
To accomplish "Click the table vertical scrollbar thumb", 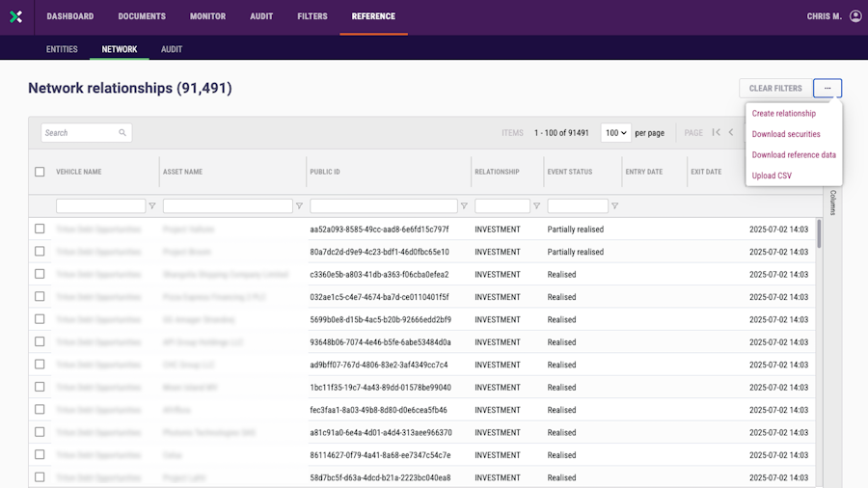I will [819, 233].
